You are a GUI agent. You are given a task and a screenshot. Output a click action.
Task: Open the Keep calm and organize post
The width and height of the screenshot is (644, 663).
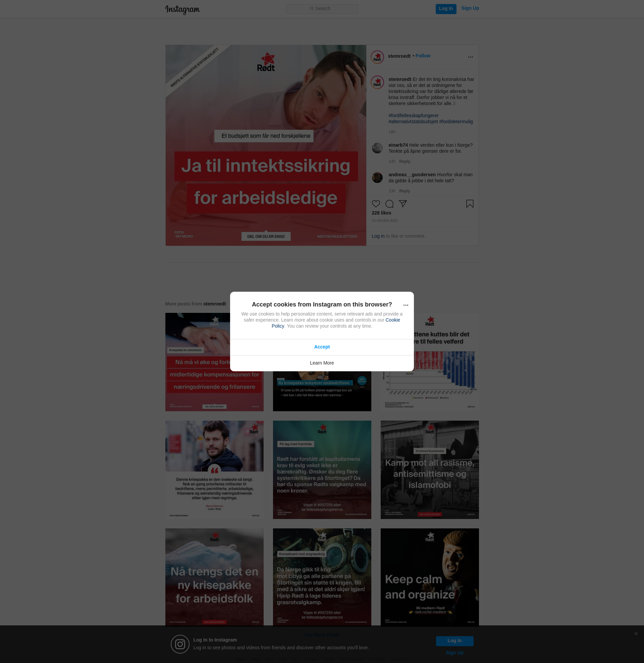click(x=429, y=577)
